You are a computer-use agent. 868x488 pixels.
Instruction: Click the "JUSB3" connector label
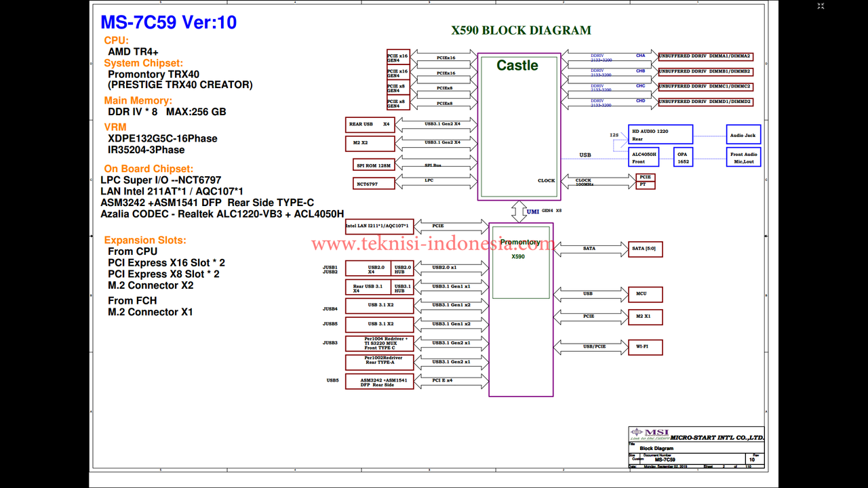(330, 343)
